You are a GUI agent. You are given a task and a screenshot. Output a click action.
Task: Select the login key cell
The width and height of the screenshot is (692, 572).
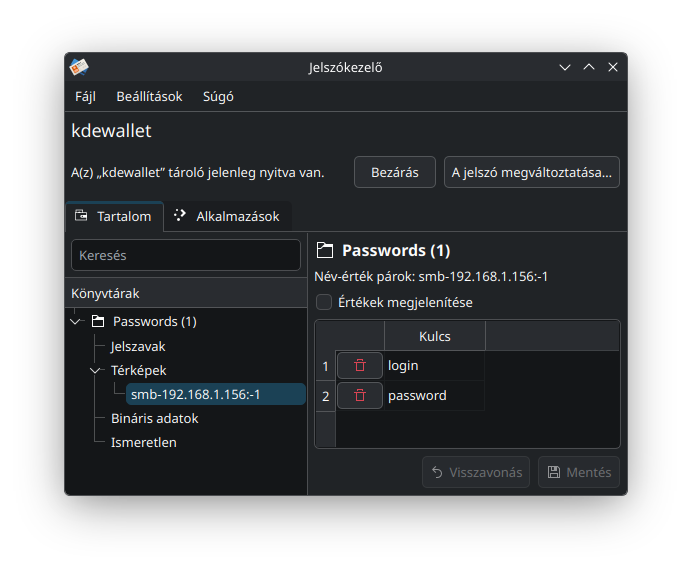tap(434, 365)
